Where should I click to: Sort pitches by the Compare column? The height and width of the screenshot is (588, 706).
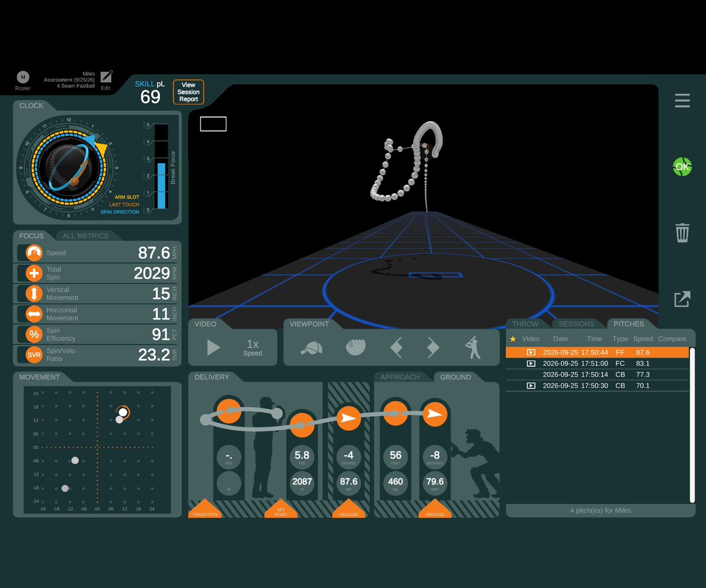[672, 339]
